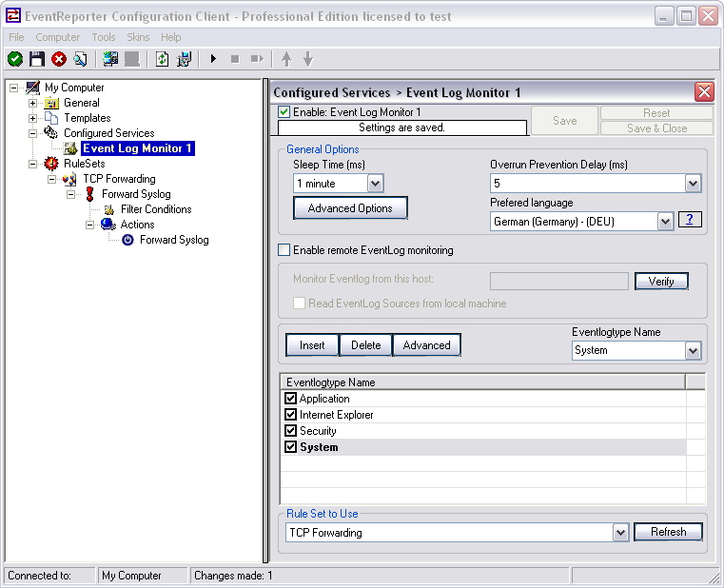Uncheck the Security eventlog type
This screenshot has width=724, height=588.
tap(290, 430)
